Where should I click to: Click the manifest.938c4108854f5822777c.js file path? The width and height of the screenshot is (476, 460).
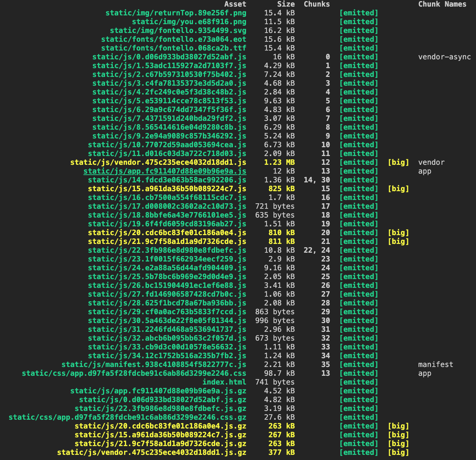coord(154,365)
